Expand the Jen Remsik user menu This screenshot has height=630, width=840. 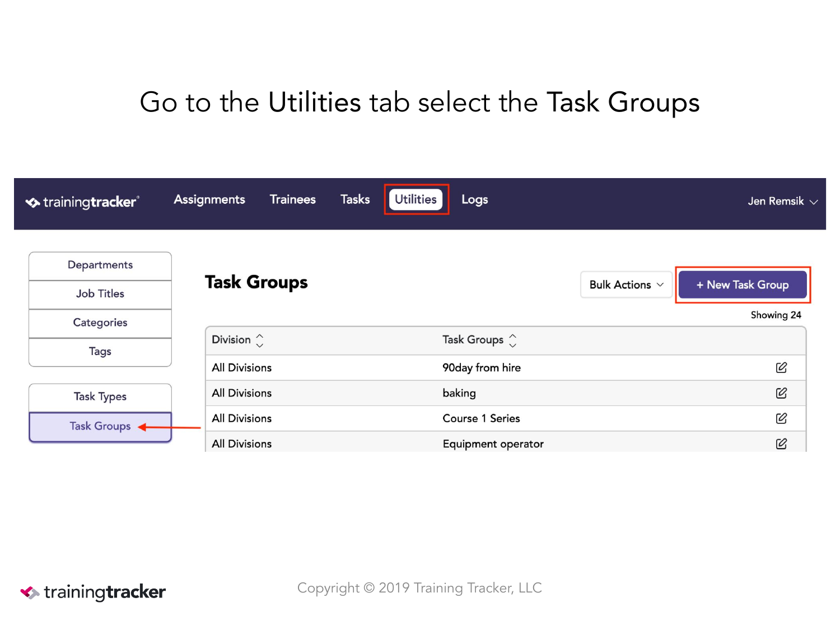tap(782, 201)
